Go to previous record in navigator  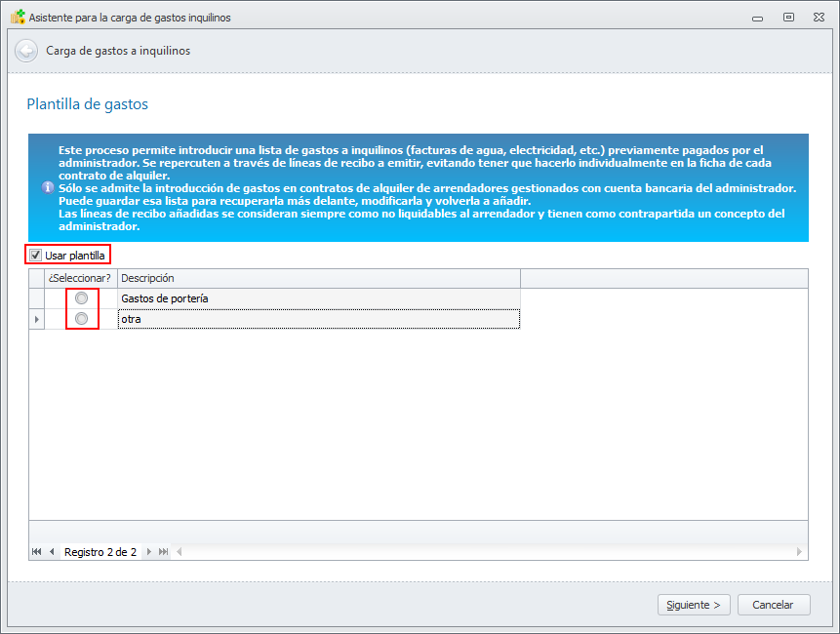click(x=51, y=552)
